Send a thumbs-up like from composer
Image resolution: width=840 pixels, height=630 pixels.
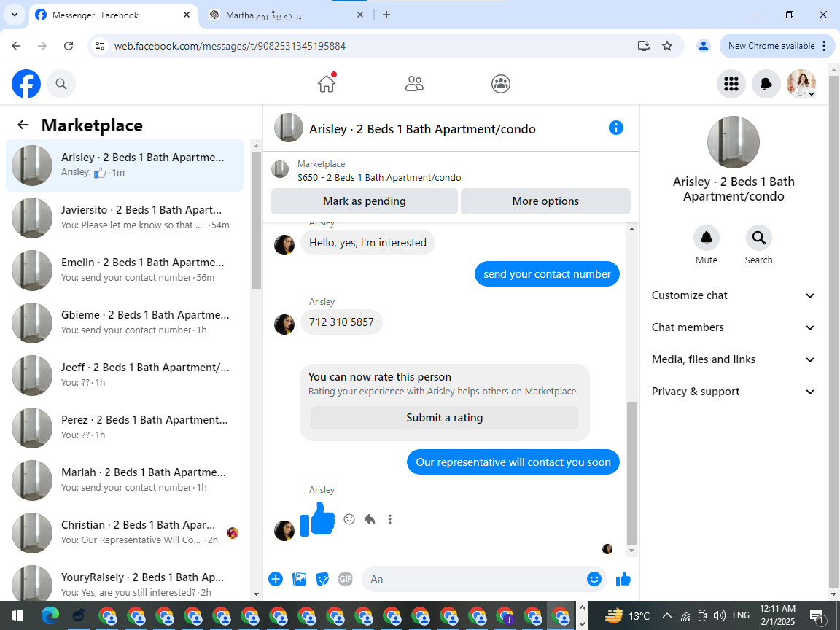(623, 579)
